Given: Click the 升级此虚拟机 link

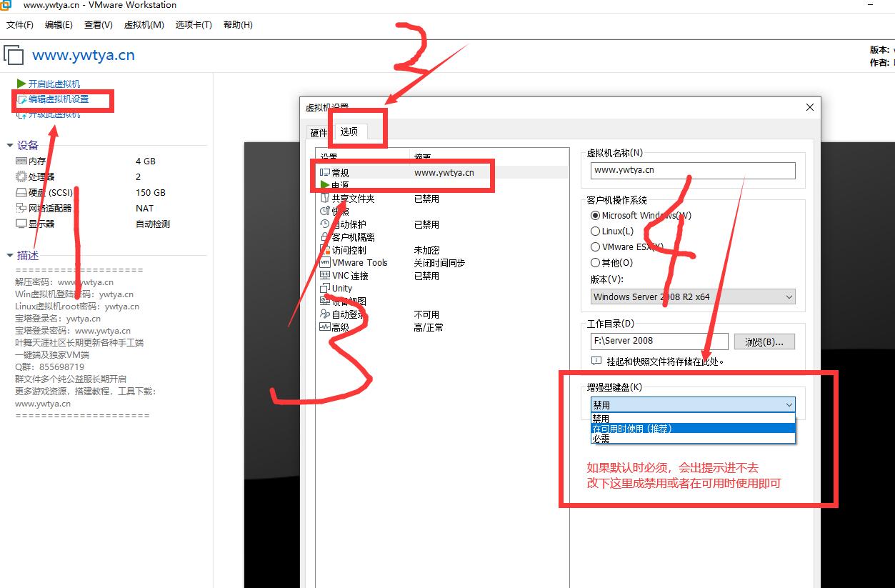Looking at the screenshot, I should [54, 114].
